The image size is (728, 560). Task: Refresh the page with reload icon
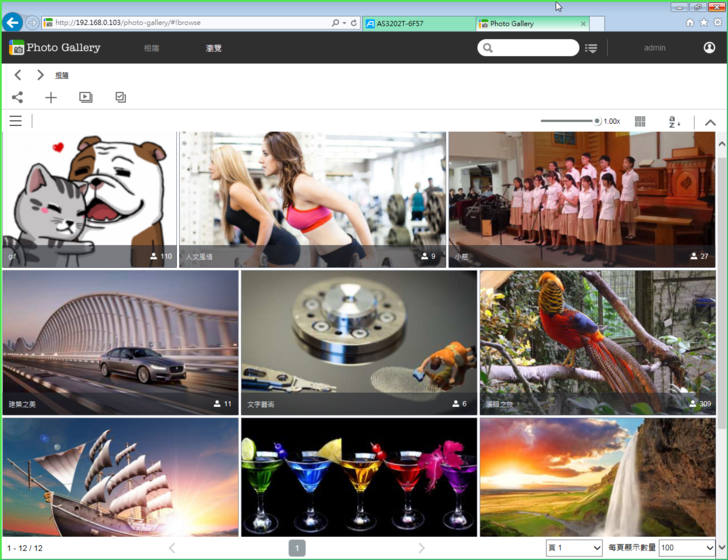(354, 22)
